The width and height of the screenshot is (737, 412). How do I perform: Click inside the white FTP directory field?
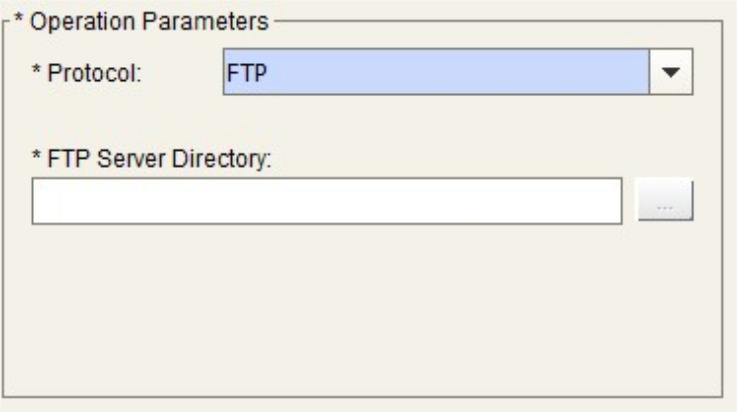327,203
